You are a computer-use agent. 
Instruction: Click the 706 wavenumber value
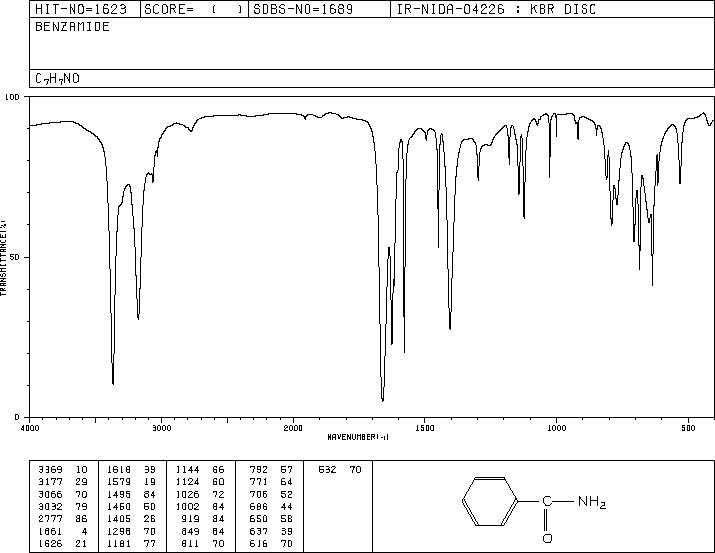[259, 494]
